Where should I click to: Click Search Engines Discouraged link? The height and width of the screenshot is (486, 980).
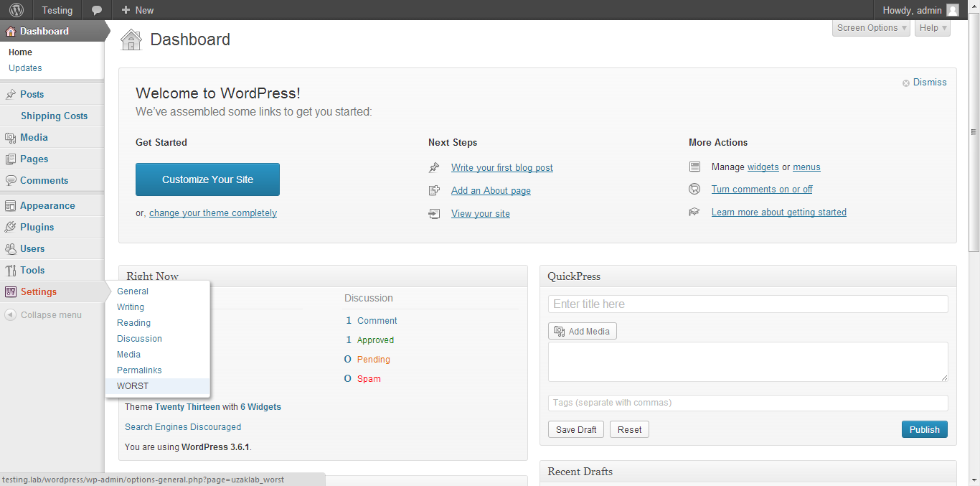(183, 427)
